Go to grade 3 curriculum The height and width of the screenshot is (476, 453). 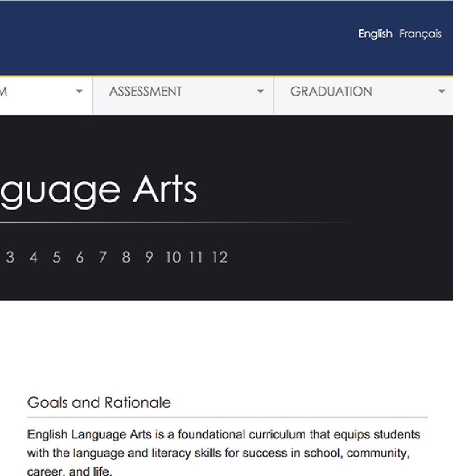point(10,258)
